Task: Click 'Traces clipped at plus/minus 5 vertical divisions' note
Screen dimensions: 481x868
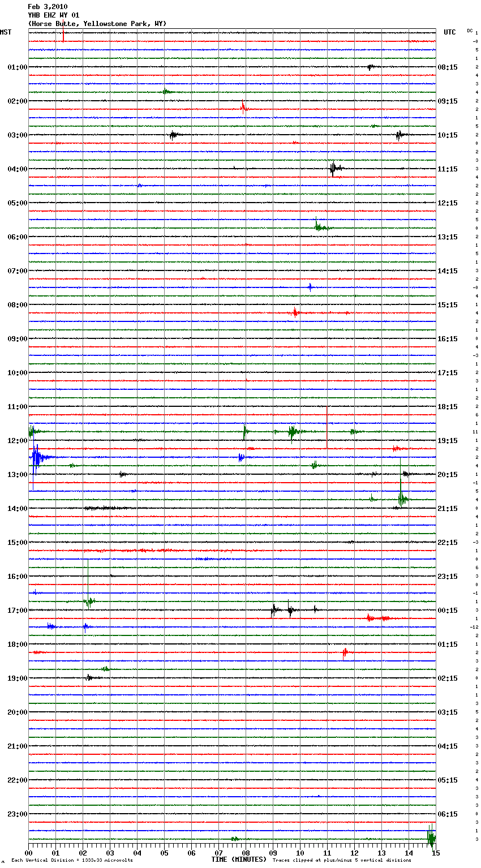Action: 342,861
